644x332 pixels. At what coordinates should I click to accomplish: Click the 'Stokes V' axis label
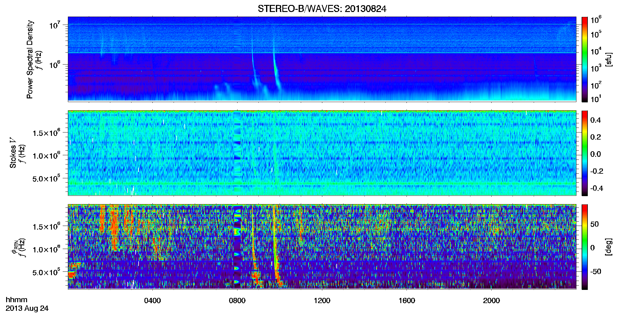point(13,153)
